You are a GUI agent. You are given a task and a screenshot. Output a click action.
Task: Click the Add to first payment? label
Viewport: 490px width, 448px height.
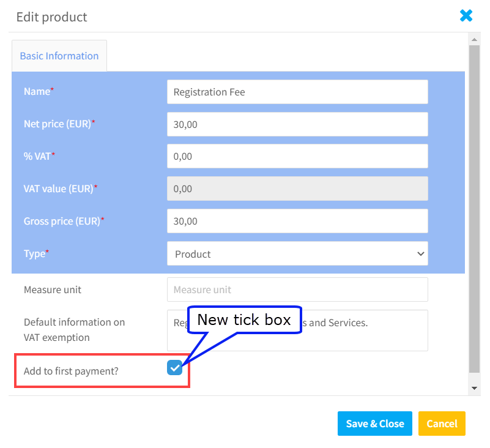[71, 371]
